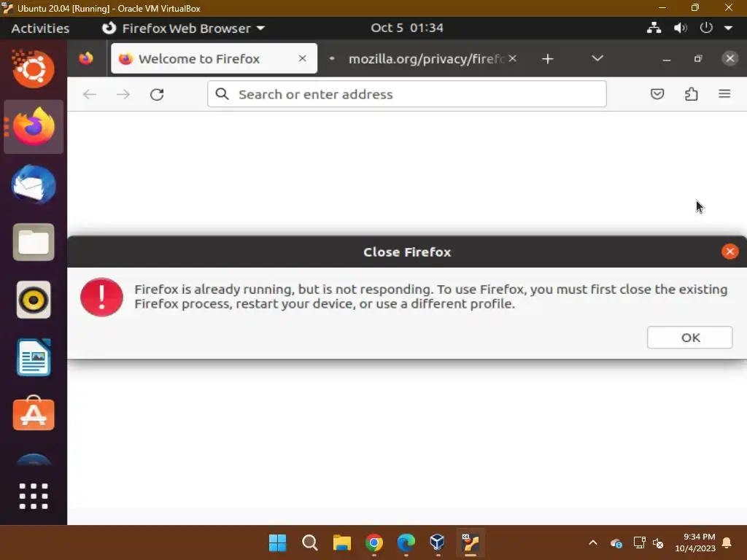Switch to the mozilla.org/privacy tab

[x=421, y=58]
